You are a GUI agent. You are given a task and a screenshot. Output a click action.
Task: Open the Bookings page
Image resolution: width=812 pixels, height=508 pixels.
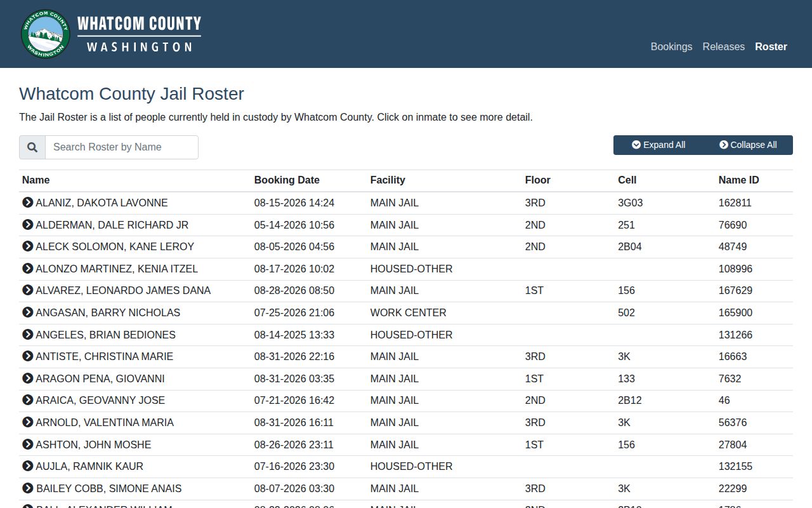point(671,46)
